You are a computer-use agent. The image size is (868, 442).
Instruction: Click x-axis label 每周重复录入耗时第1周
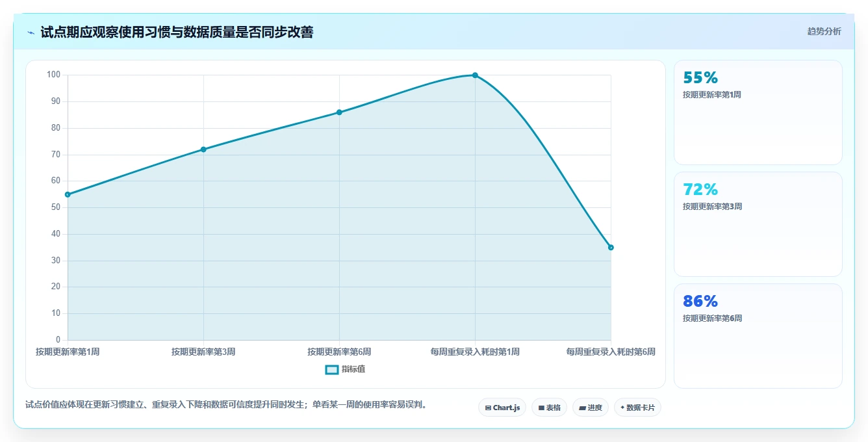tap(475, 352)
